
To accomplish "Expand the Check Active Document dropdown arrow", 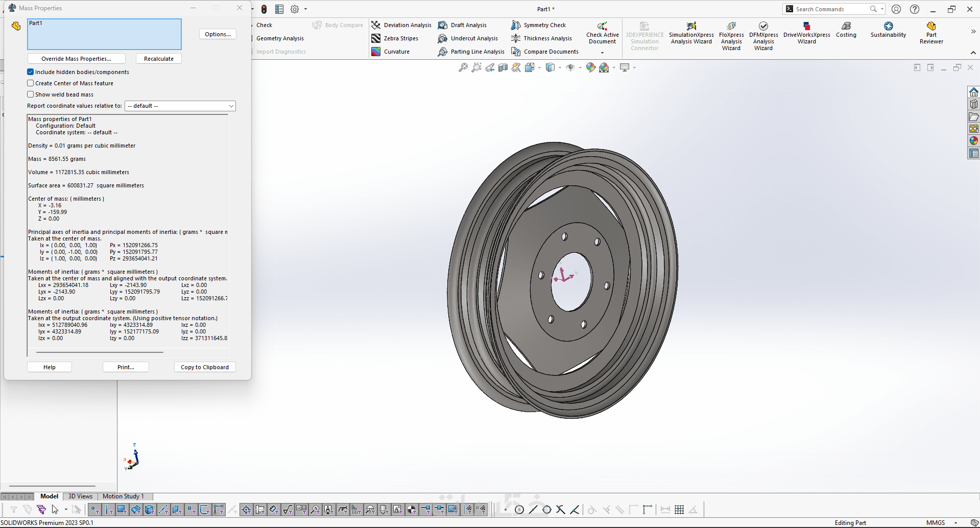I will click(602, 53).
